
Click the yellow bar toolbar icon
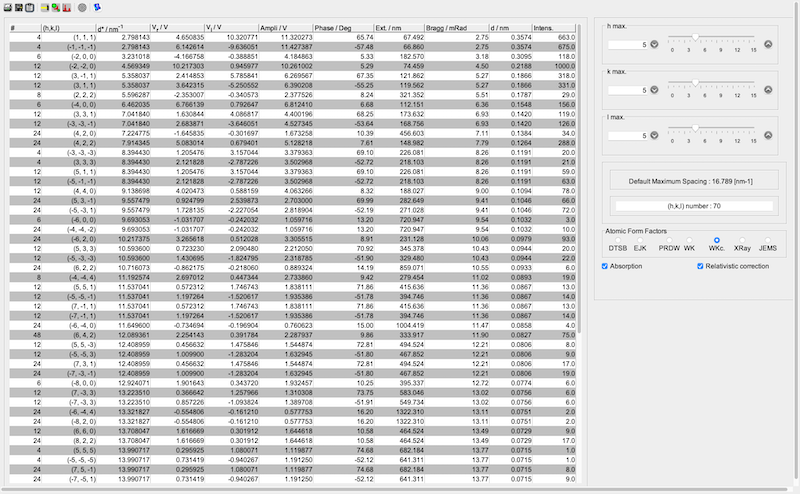click(x=45, y=8)
